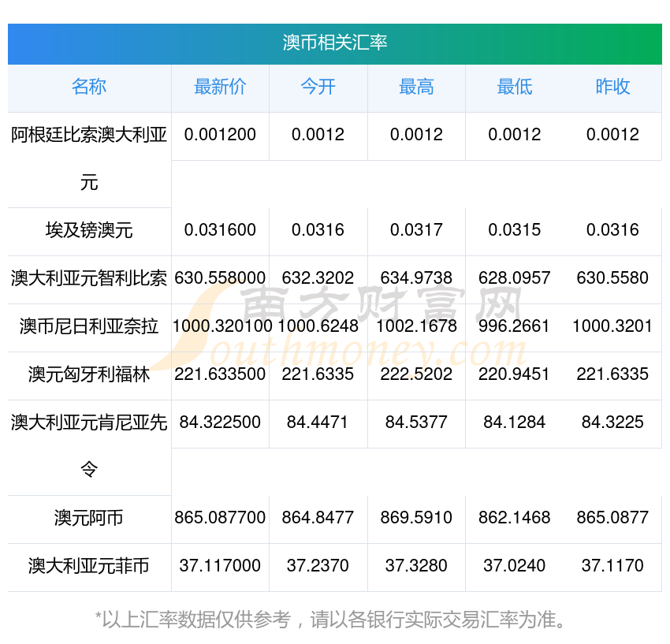Click latest price 37.117000
This screenshot has height=644, width=670.
[x=220, y=565]
